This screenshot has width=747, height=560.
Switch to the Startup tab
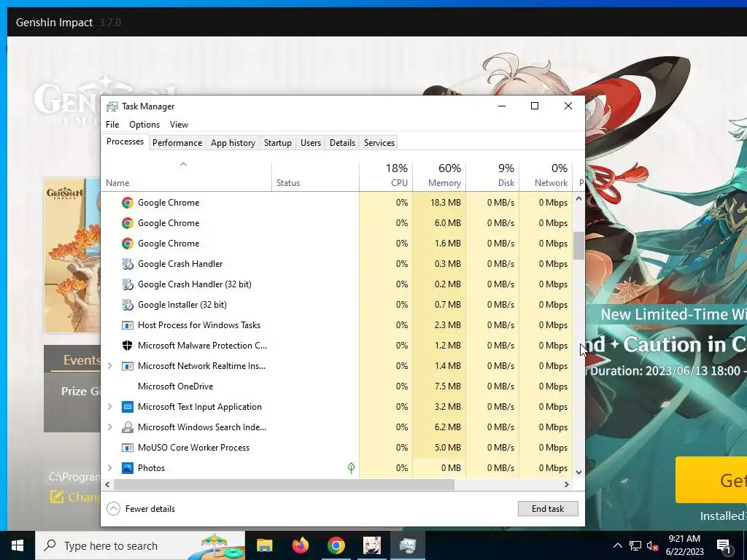(x=278, y=143)
